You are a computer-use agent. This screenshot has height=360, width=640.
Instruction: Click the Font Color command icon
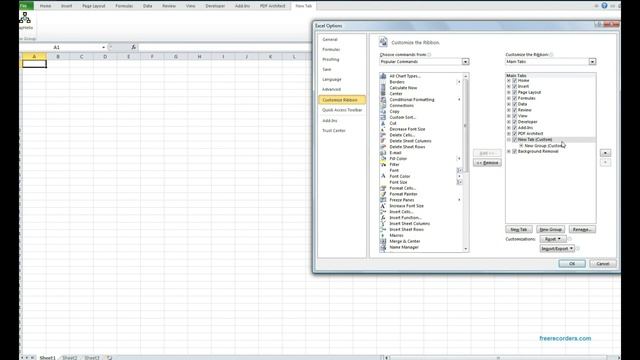point(383,176)
